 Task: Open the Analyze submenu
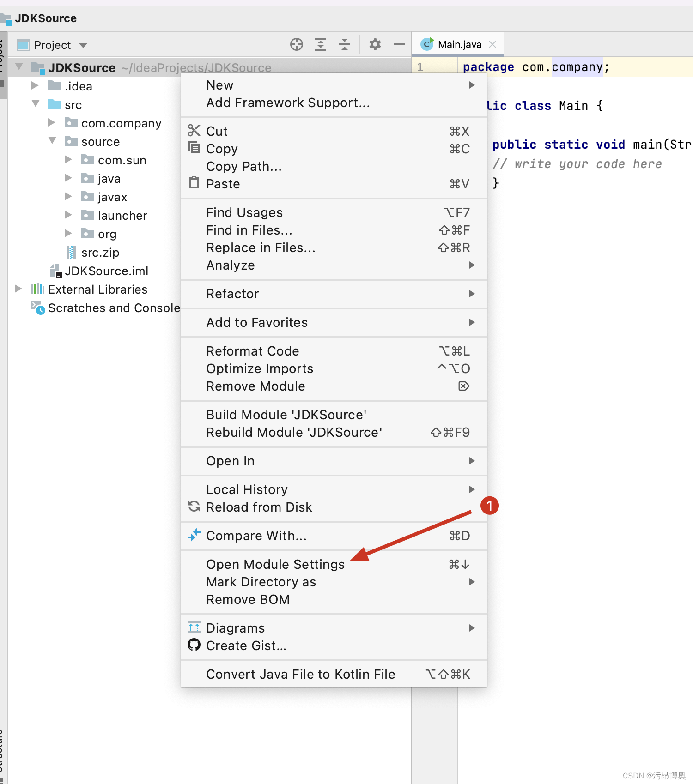tap(334, 265)
